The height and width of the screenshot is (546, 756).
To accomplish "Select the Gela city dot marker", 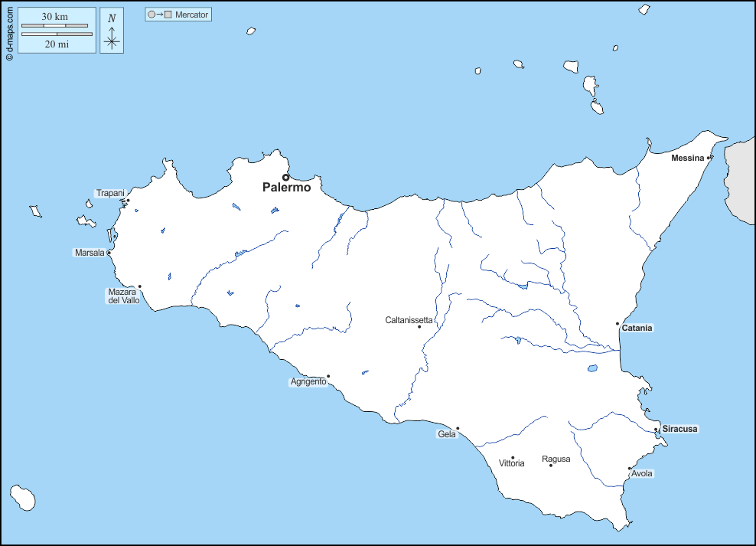I will tap(458, 428).
